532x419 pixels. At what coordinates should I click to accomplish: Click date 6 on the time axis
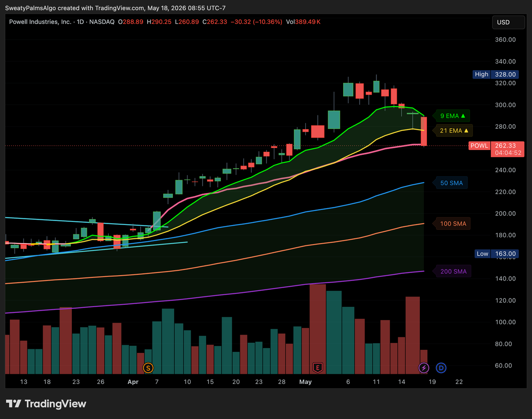click(348, 382)
